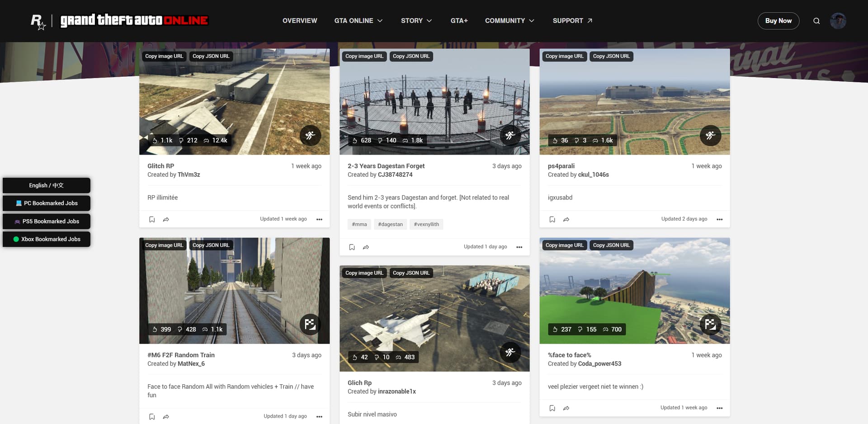The height and width of the screenshot is (424, 868).
Task: Expand the Community dropdown menu
Action: pos(509,21)
